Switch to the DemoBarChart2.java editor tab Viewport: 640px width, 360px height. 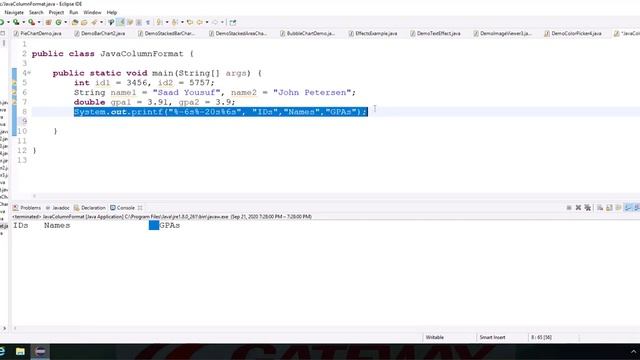(100, 33)
